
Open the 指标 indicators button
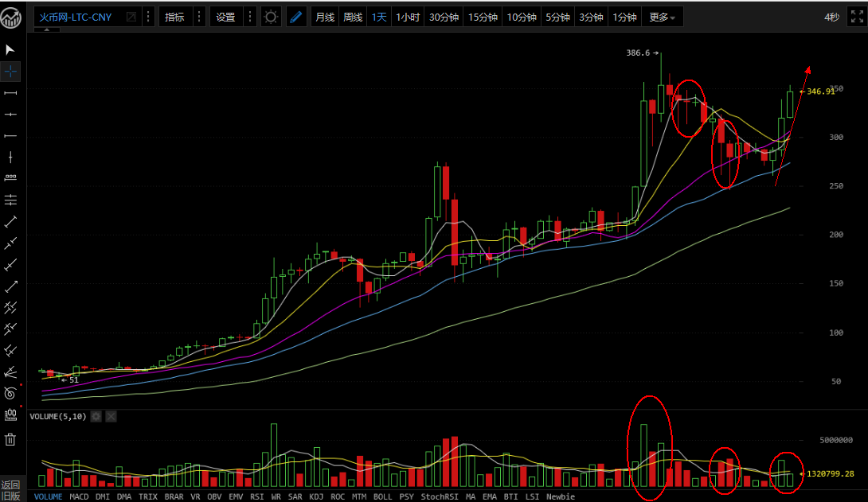tap(175, 18)
